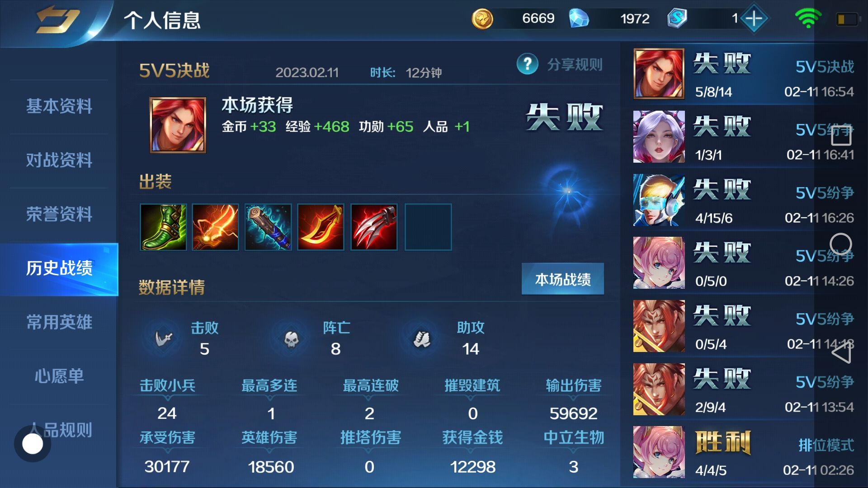Image resolution: width=868 pixels, height=488 pixels.
Task: Tap the lightning sword equipment icon
Action: [x=215, y=227]
